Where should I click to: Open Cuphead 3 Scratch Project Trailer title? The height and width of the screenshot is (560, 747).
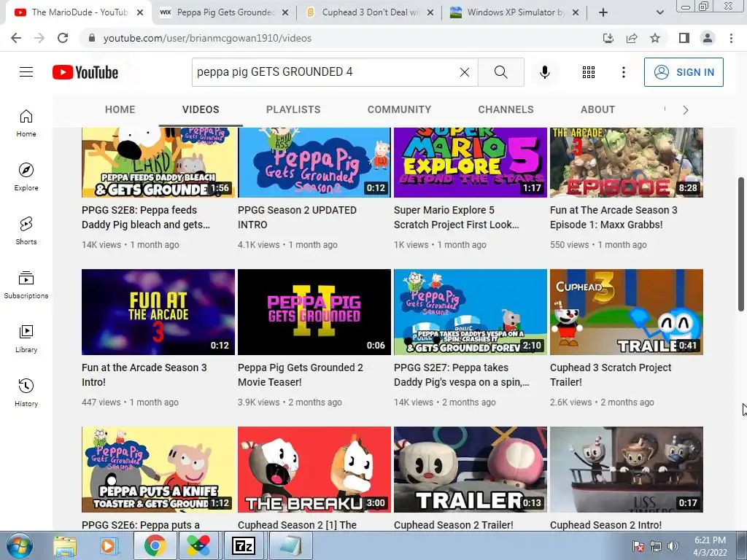click(x=611, y=375)
